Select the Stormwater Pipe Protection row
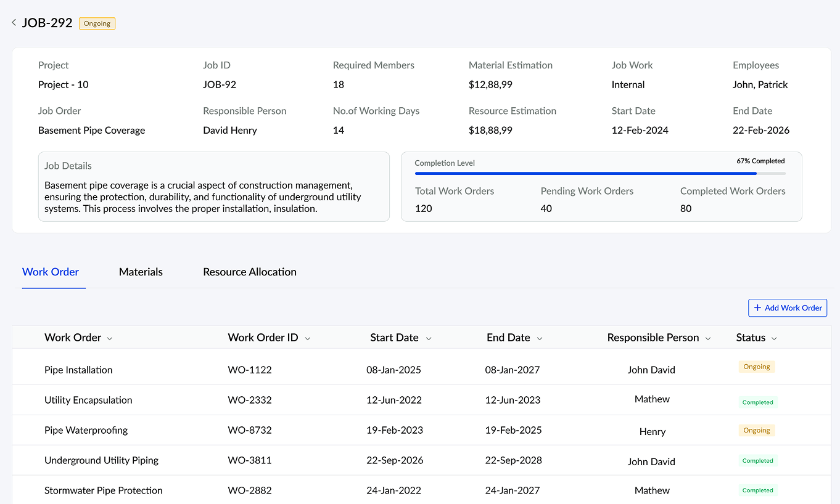This screenshot has height=504, width=840. pos(104,490)
